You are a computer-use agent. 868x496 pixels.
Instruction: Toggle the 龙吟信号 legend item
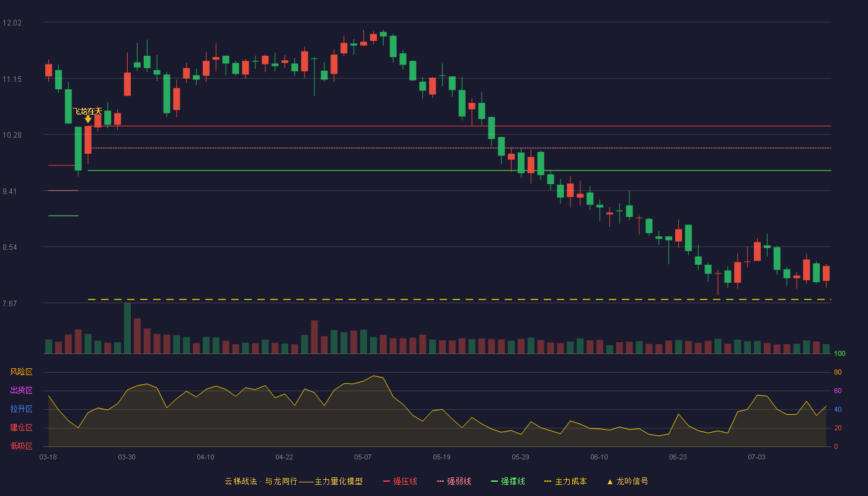(627, 481)
